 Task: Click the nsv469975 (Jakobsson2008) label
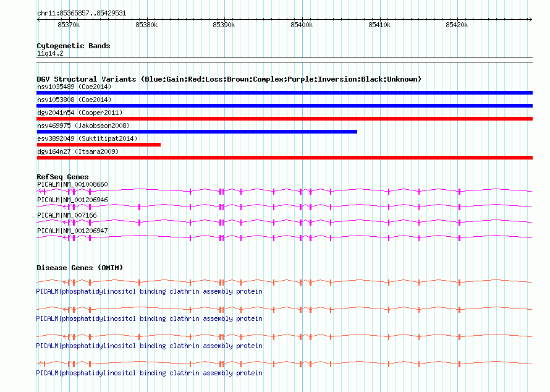(x=83, y=126)
